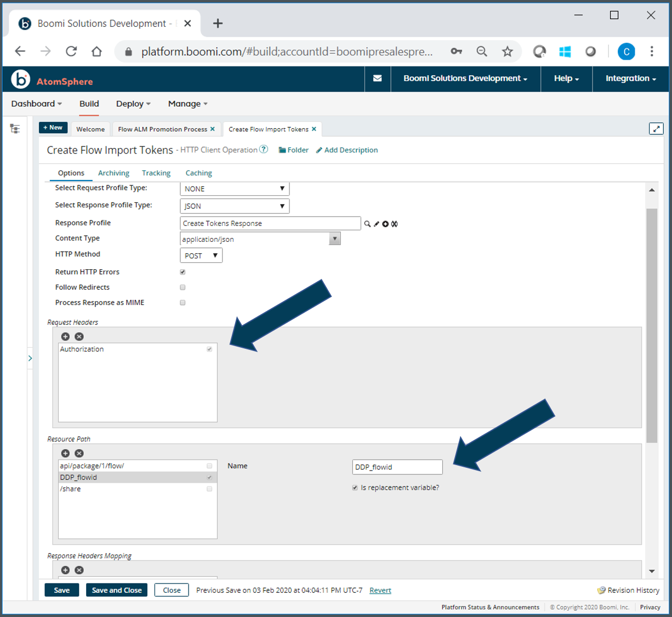Image resolution: width=672 pixels, height=617 pixels.
Task: Open the component Folder
Action: pyautogui.click(x=293, y=150)
